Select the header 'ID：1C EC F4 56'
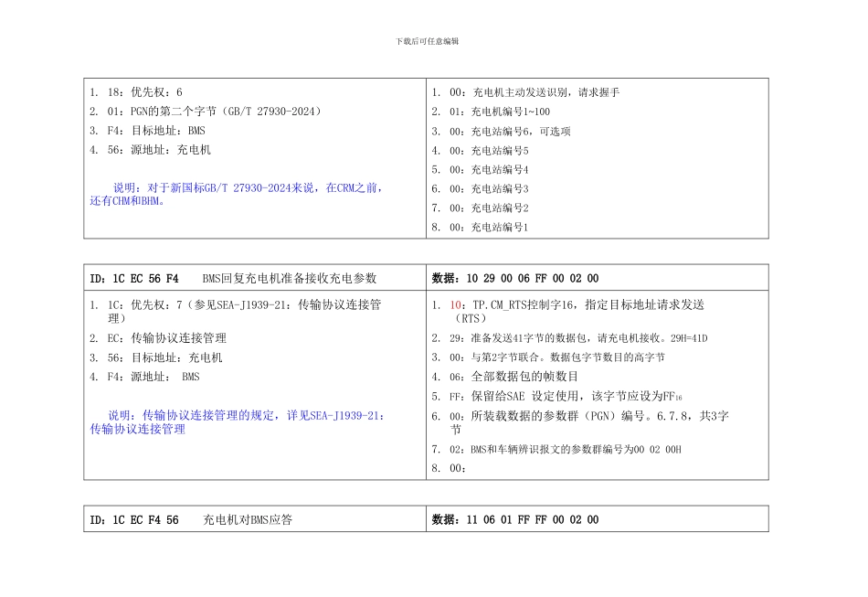Image resolution: width=868 pixels, height=597 pixels. [x=134, y=520]
